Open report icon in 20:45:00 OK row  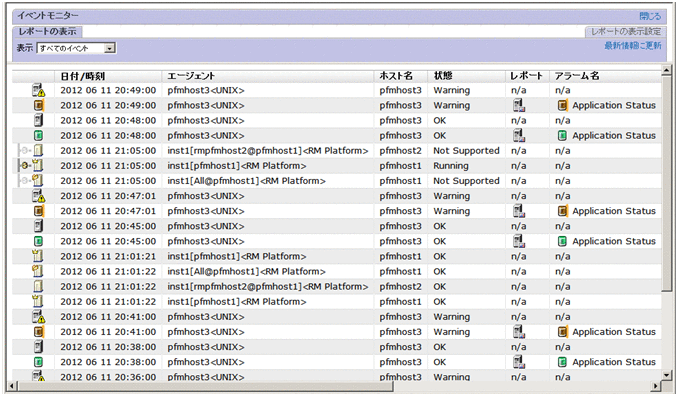click(519, 241)
